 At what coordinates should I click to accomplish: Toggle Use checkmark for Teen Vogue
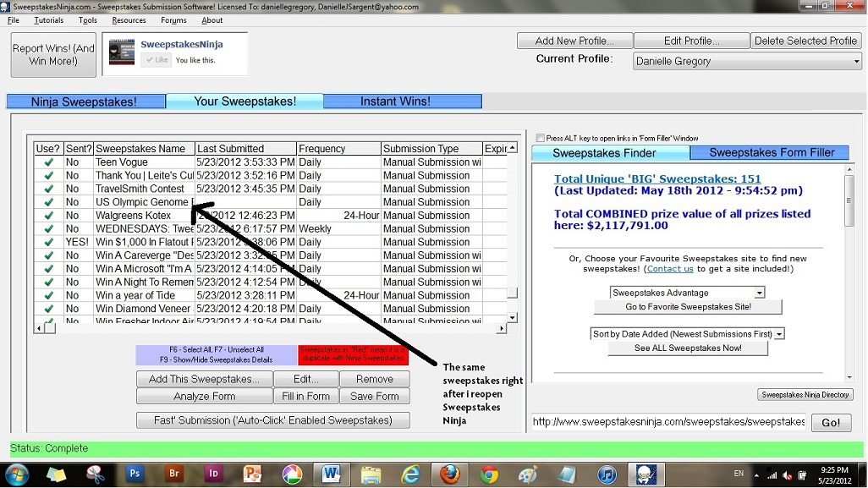(49, 162)
